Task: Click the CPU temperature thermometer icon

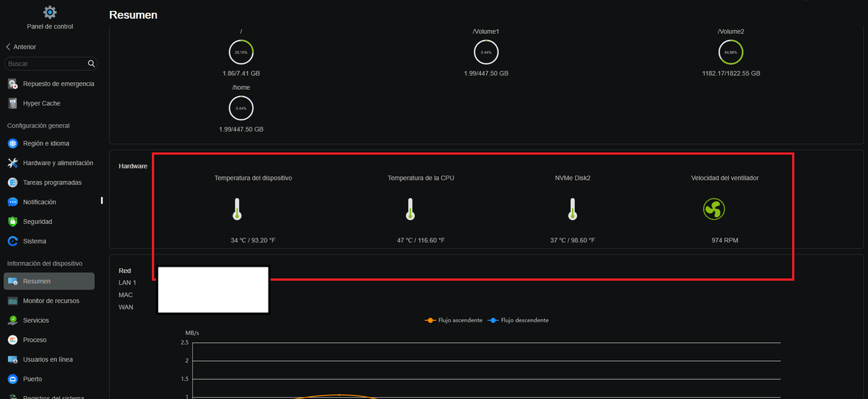Action: click(410, 209)
